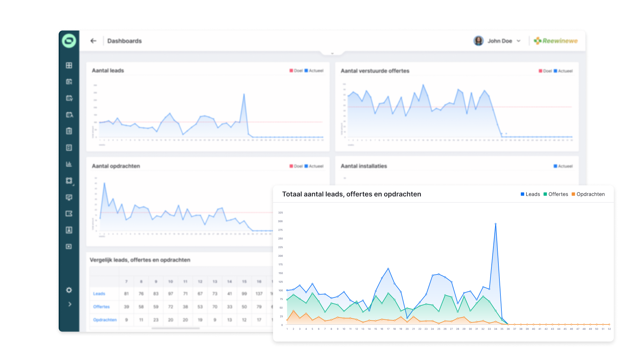Click the Opdrachten row link in table
This screenshot has width=644, height=362.
[105, 320]
